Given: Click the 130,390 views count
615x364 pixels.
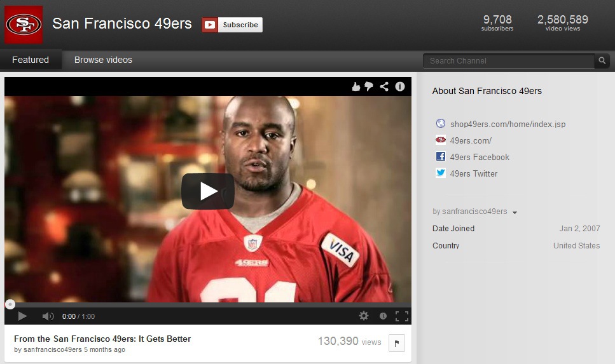Looking at the screenshot, I should point(349,341).
